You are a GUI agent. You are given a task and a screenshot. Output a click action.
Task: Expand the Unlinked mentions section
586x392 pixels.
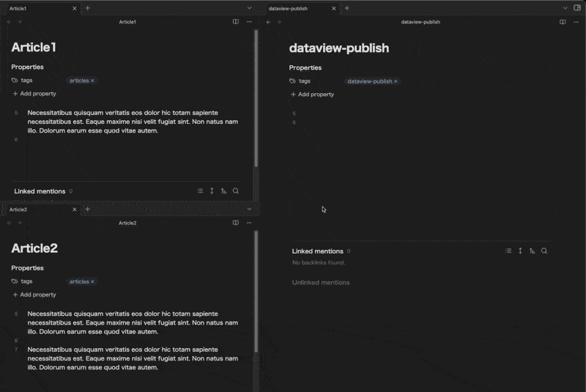pyautogui.click(x=321, y=283)
